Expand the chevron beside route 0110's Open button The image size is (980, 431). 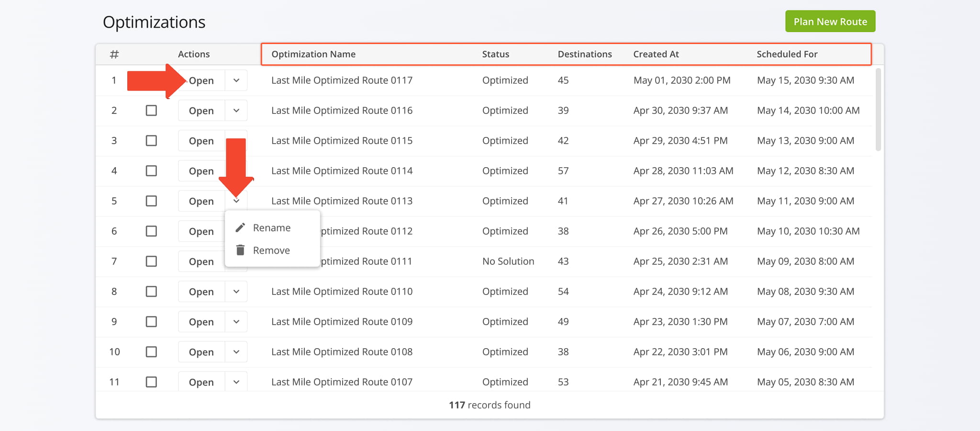click(x=236, y=292)
